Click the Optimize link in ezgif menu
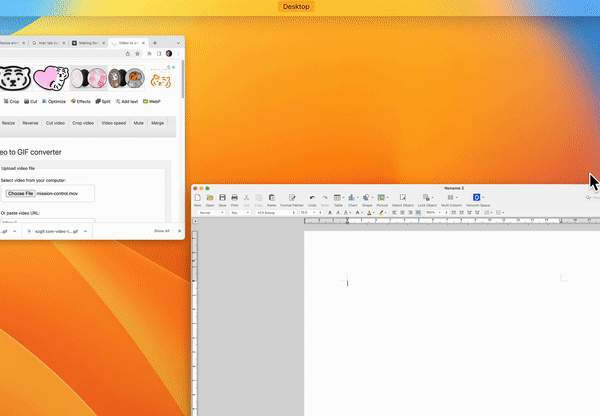 coord(54,101)
